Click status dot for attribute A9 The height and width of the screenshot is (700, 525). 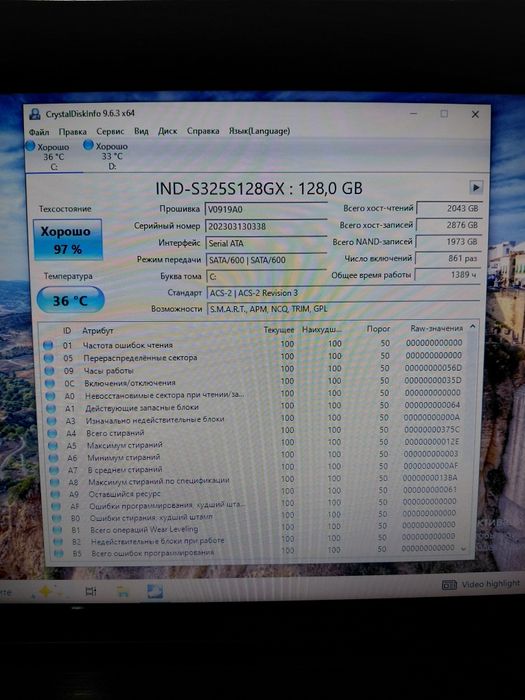[55, 494]
